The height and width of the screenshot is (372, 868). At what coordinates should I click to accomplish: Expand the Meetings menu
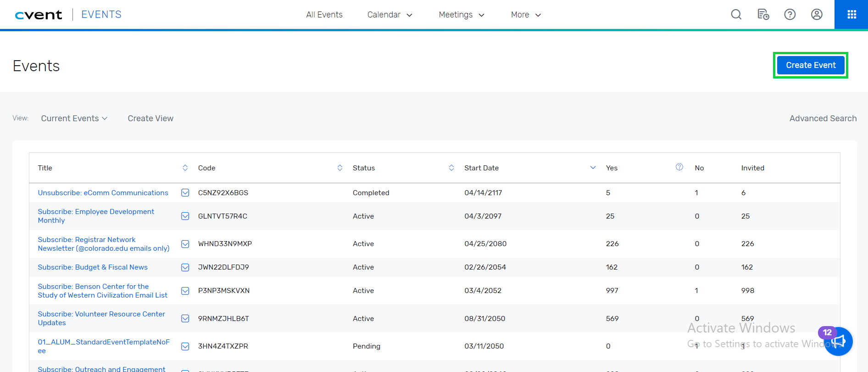coord(462,15)
